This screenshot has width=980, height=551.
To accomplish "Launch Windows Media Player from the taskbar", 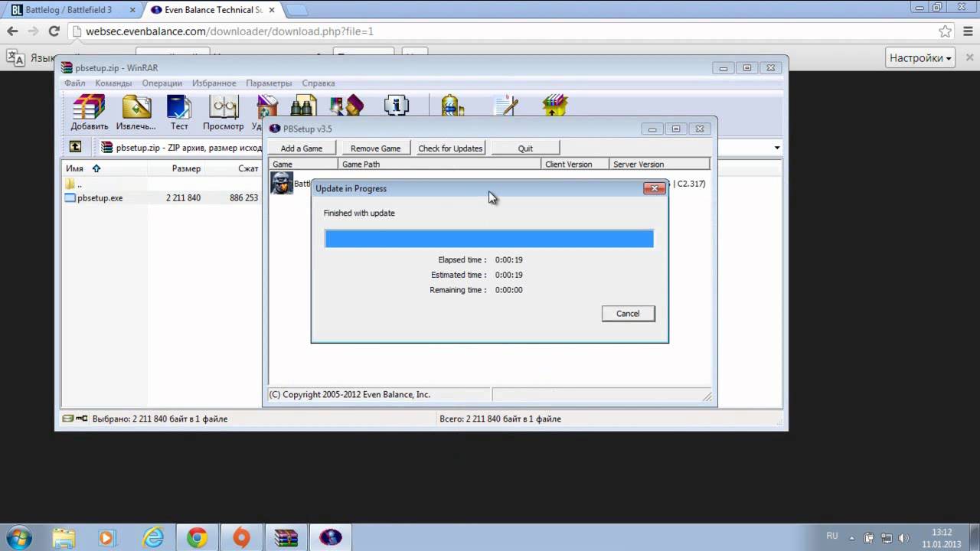I will click(x=107, y=537).
